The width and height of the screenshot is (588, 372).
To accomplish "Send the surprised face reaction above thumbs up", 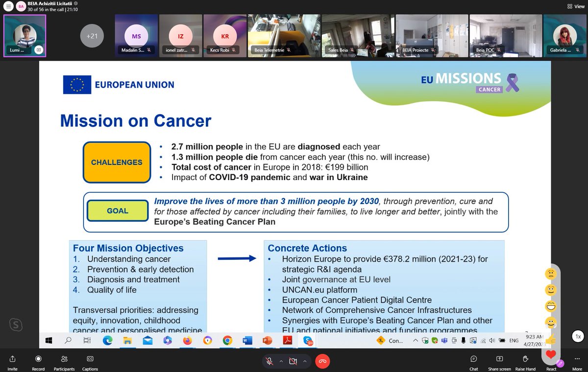I will 551,323.
